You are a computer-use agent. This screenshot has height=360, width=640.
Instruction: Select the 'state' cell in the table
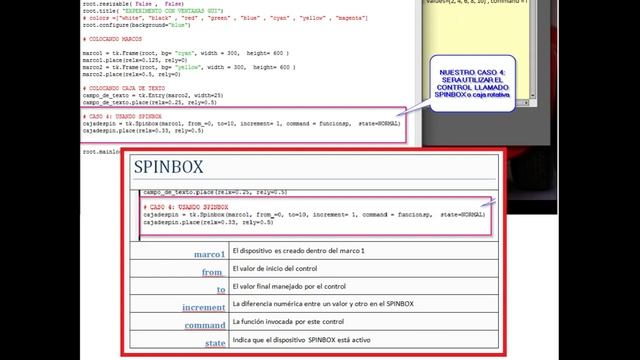point(180,340)
